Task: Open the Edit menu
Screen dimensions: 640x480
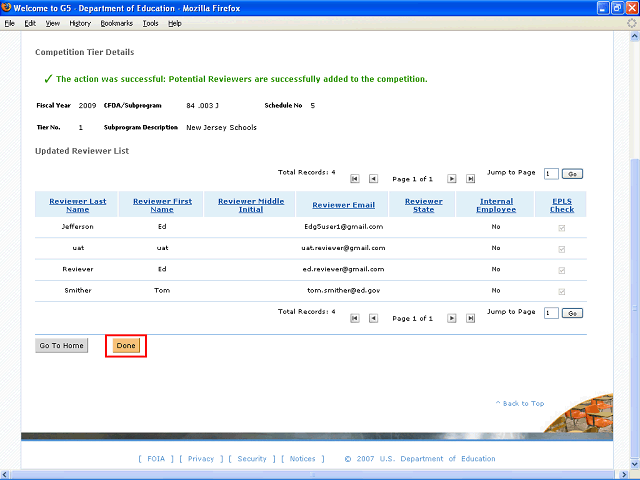Action: (30, 23)
